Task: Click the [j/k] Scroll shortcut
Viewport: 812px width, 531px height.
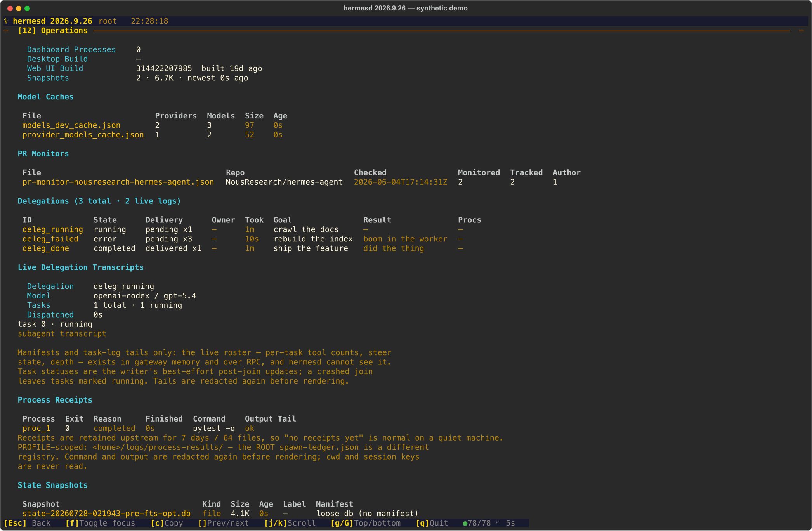Action: point(290,523)
